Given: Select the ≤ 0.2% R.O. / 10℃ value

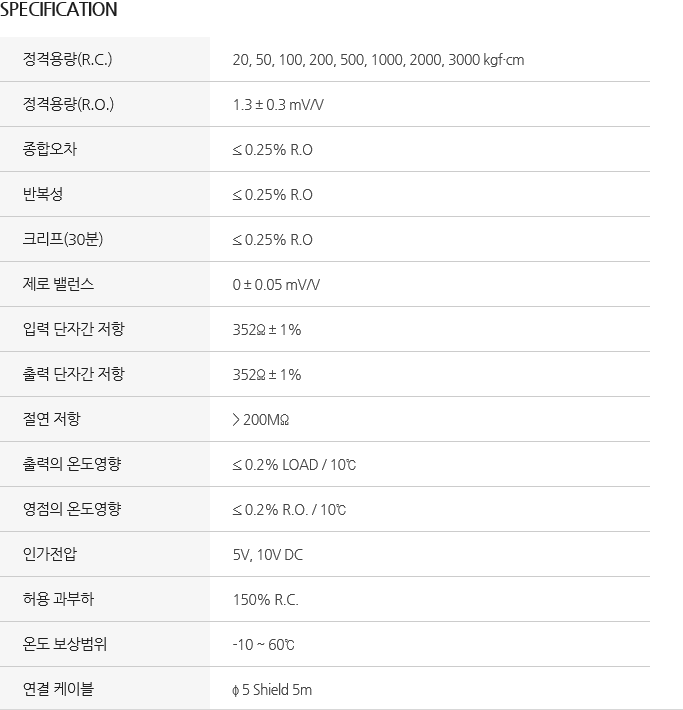Looking at the screenshot, I should pyautogui.click(x=289, y=510).
